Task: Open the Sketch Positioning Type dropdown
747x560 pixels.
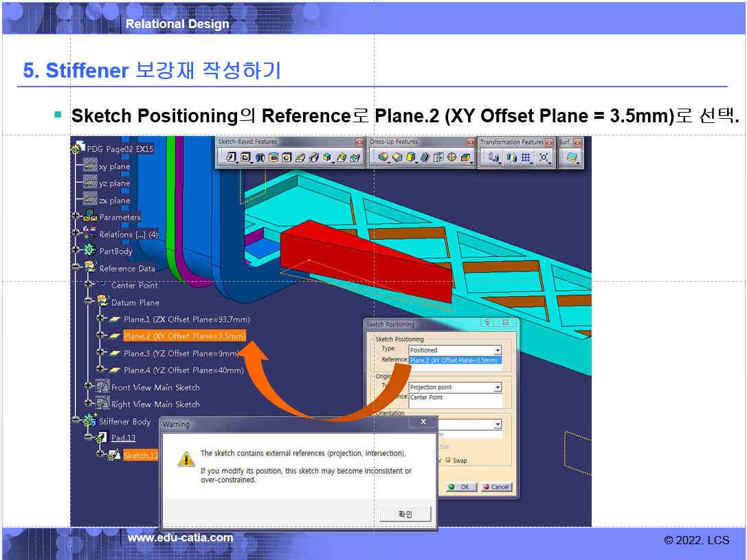Action: pos(498,350)
